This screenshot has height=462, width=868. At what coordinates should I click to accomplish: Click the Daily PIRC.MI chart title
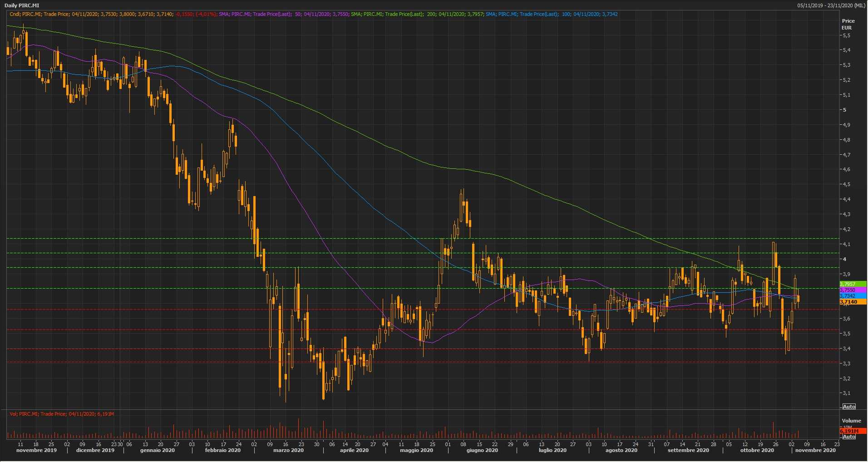tap(22, 5)
